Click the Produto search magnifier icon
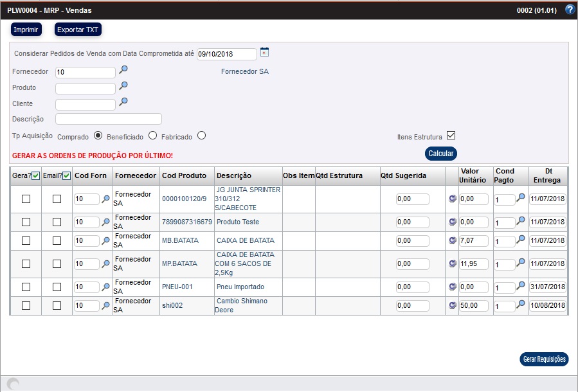Viewport: 578px width, 392px height. point(123,85)
